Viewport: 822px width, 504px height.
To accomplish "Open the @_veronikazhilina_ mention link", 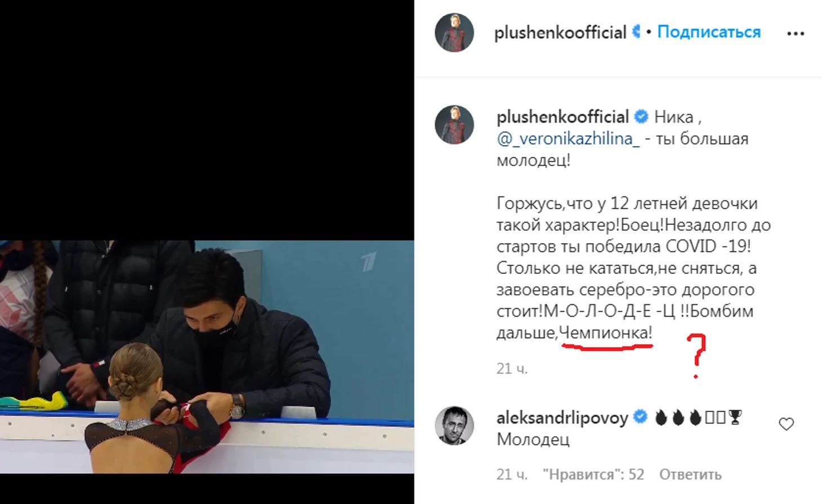I will point(568,139).
